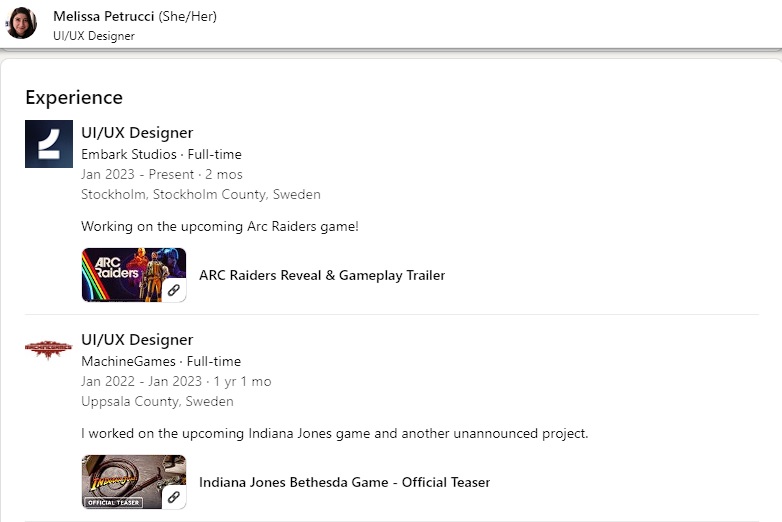Click the Arc Raiders job description text
Viewport: 782px width, 522px height.
[x=219, y=226]
